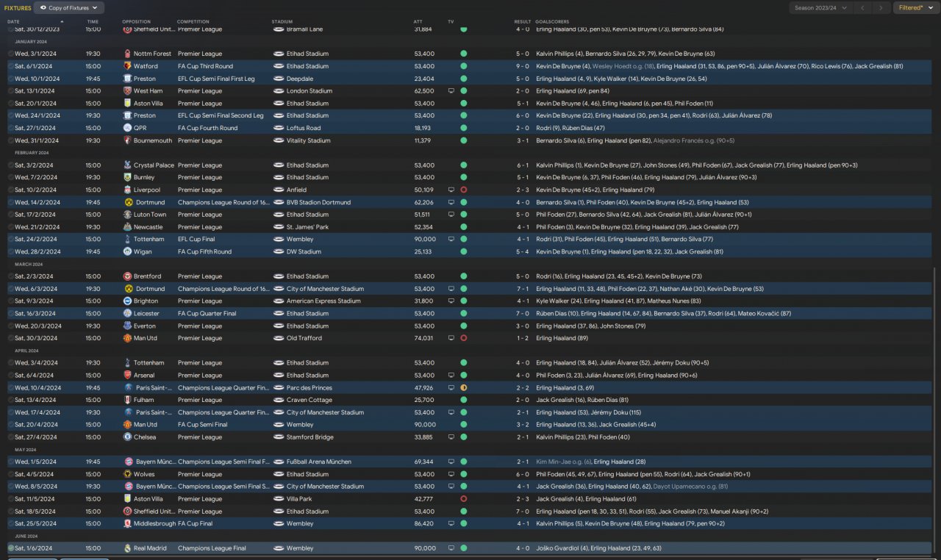Click the stadium icon beside Old Trafford
The width and height of the screenshot is (941, 560).
click(279, 338)
